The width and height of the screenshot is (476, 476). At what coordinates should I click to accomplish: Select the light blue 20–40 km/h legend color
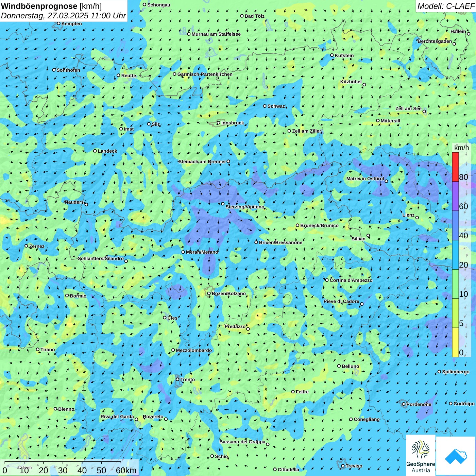[455, 255]
